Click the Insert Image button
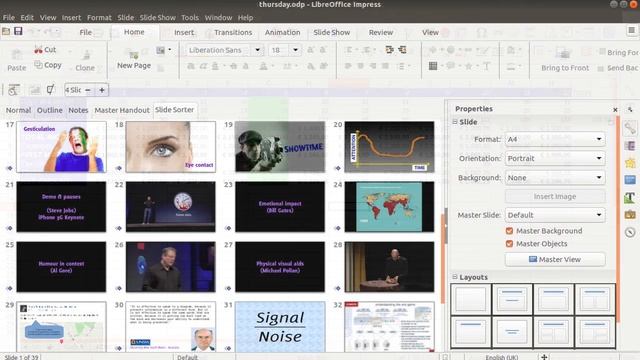The height and width of the screenshot is (360, 640). pyautogui.click(x=555, y=196)
